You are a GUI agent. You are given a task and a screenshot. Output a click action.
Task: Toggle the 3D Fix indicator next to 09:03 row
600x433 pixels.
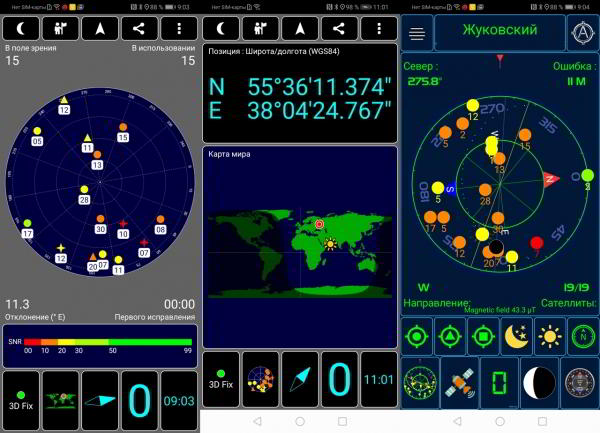pos(20,399)
